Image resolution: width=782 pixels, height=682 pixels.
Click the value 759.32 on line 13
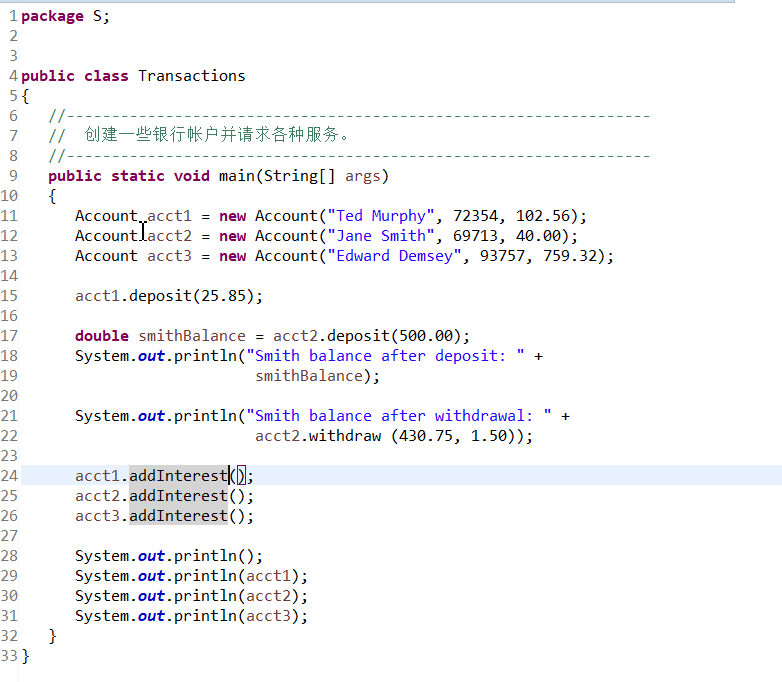[x=570, y=256]
